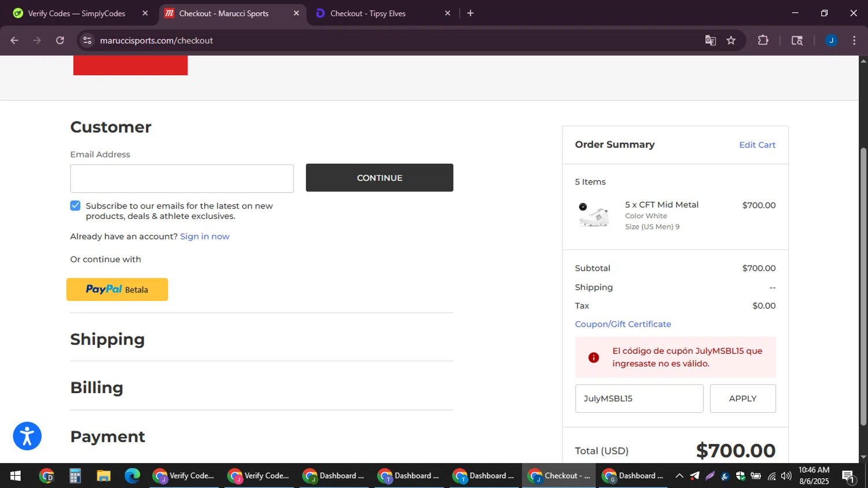Open the Windows Security shield tray icon
The width and height of the screenshot is (868, 488).
(x=740, y=476)
